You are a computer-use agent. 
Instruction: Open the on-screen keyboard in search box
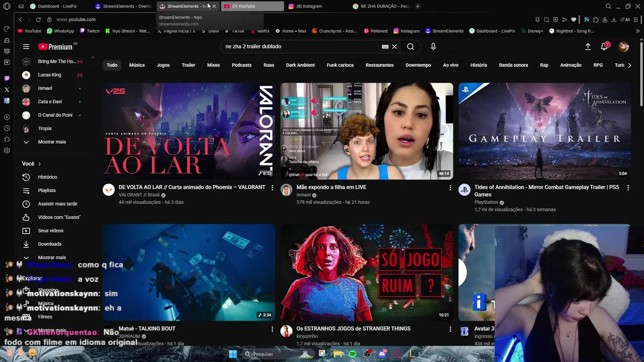coord(385,47)
